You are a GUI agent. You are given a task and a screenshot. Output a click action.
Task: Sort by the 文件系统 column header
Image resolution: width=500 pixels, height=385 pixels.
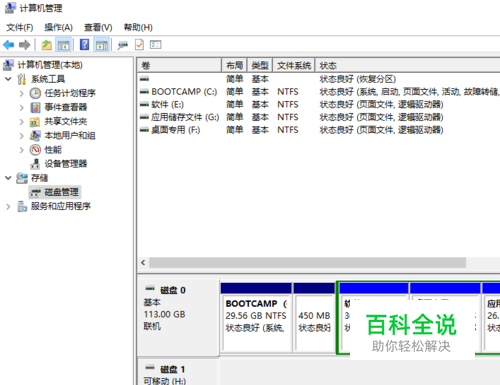tap(294, 65)
